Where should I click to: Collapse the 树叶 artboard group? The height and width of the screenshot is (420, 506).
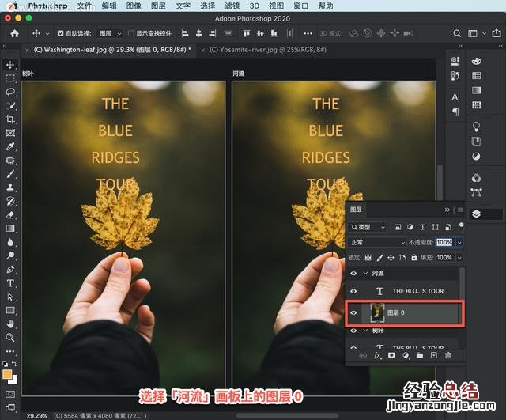(365, 331)
